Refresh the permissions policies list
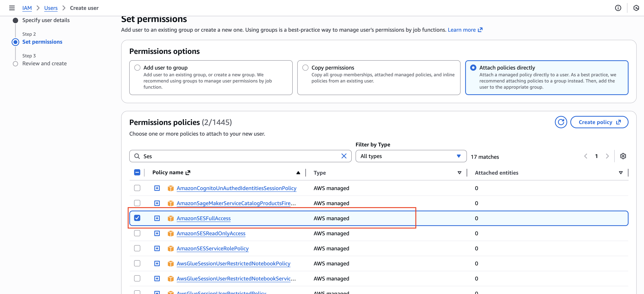This screenshot has height=294, width=644. point(561,122)
